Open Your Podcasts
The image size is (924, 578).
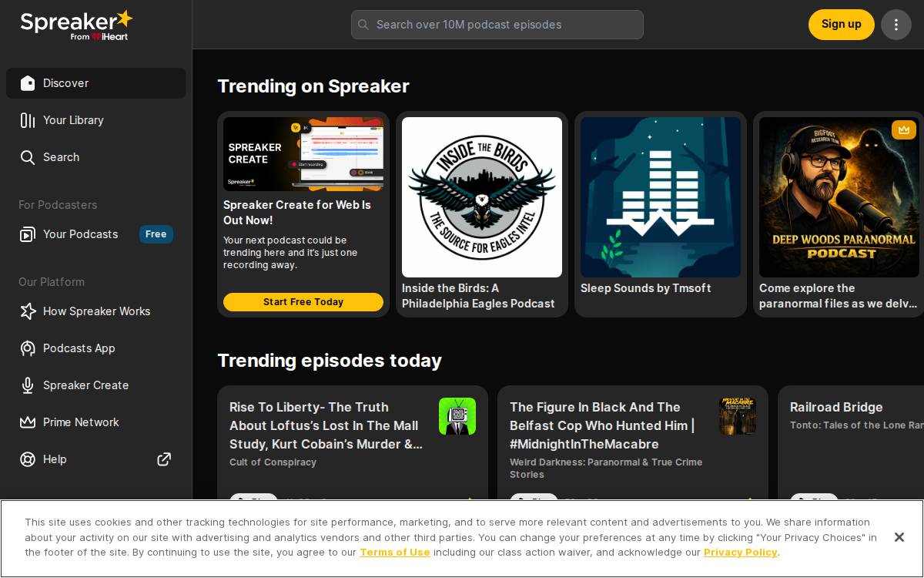95,234
